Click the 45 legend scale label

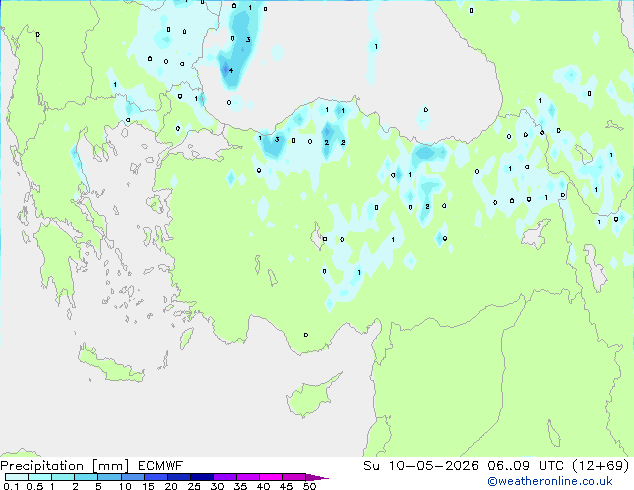[x=286, y=486]
